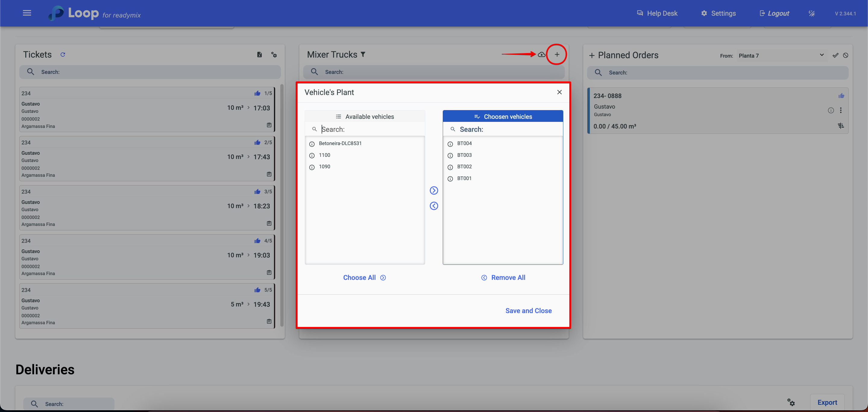Viewport: 868px width, 412px height.
Task: Expand ticket 1/5 time chevron
Action: [249, 108]
